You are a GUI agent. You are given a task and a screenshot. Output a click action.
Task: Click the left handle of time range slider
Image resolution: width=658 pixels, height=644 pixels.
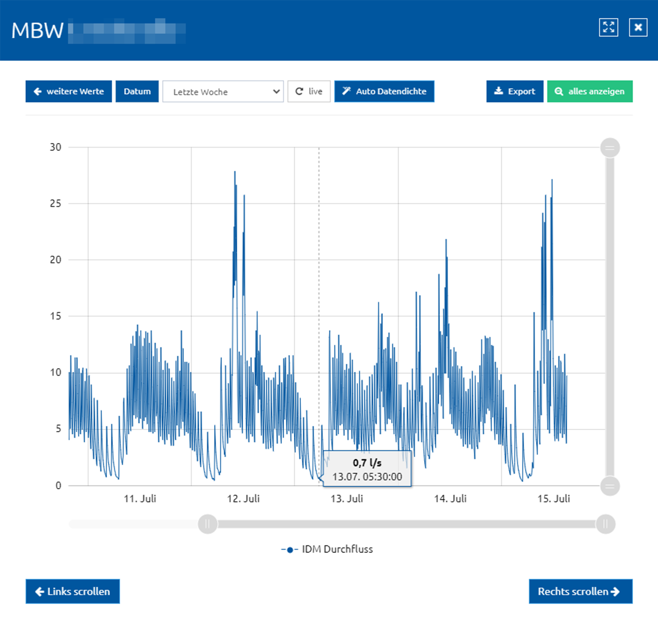point(207,524)
